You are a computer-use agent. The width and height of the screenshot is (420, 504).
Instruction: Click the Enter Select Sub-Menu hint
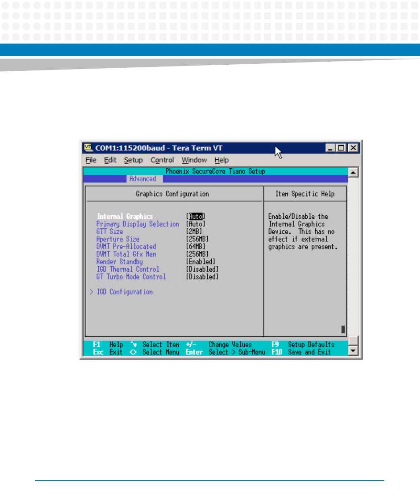pyautogui.click(x=225, y=352)
